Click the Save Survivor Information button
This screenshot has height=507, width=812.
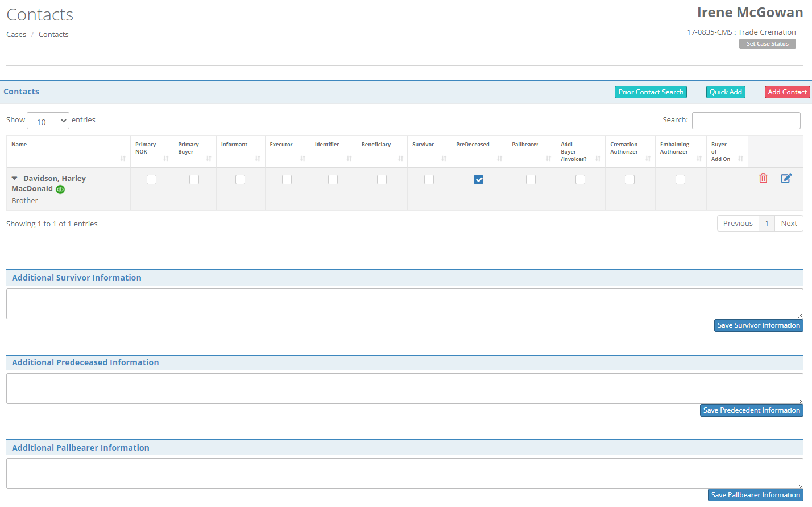pyautogui.click(x=759, y=325)
